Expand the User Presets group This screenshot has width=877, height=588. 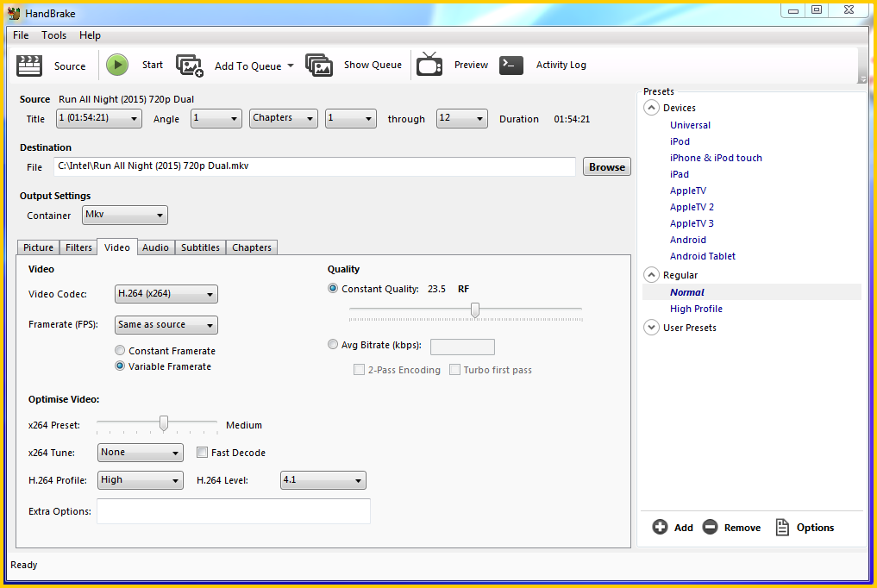pos(651,327)
